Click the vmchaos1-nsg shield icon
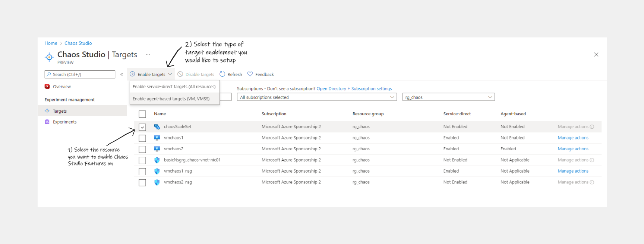This screenshot has width=644, height=244. [157, 171]
